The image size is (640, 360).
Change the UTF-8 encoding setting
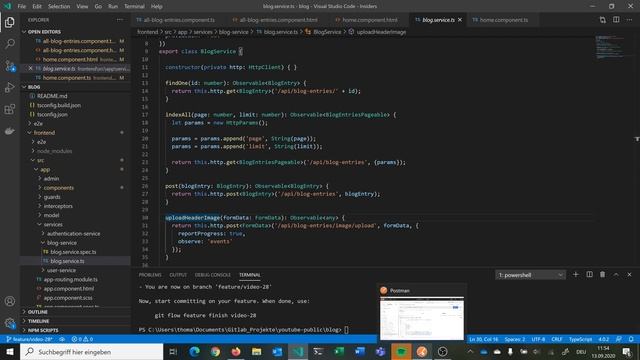tap(538, 339)
